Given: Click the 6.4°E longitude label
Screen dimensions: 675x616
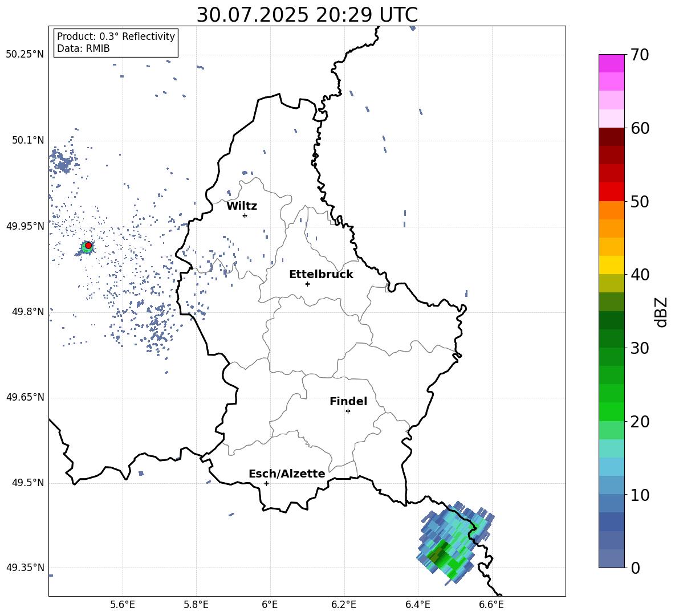Looking at the screenshot, I should [x=417, y=605].
